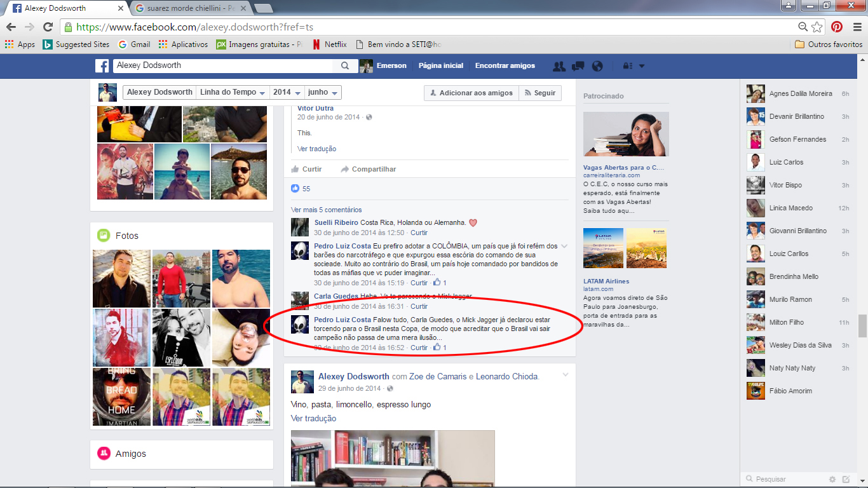This screenshot has width=868, height=488.
Task: Open privacy shortcuts lock icon
Action: point(627,65)
